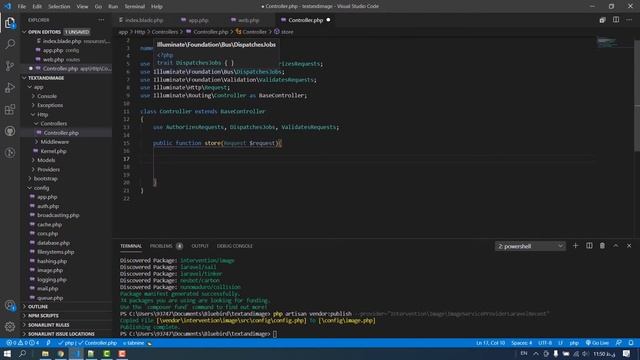Image resolution: width=640 pixels, height=360 pixels.
Task: Open the Manage gear icon
Action: click(10, 326)
